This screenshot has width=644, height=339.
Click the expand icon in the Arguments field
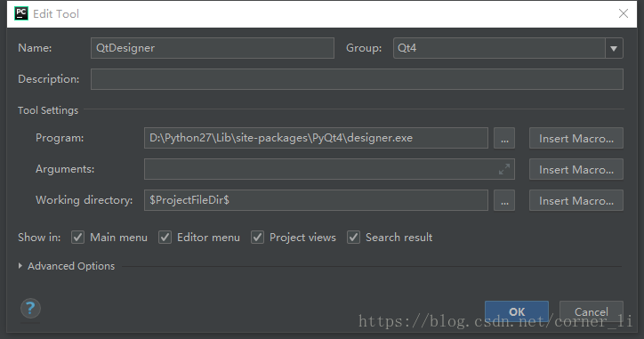click(504, 169)
